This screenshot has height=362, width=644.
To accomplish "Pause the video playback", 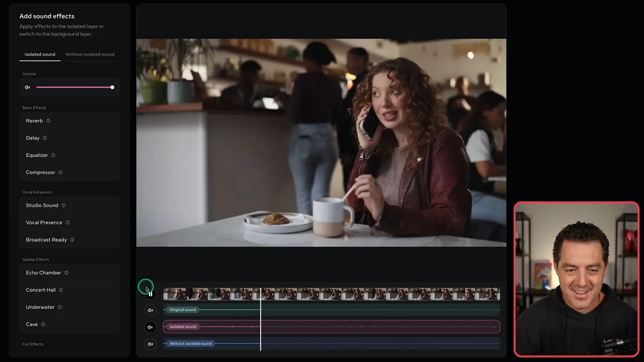I will [x=151, y=294].
